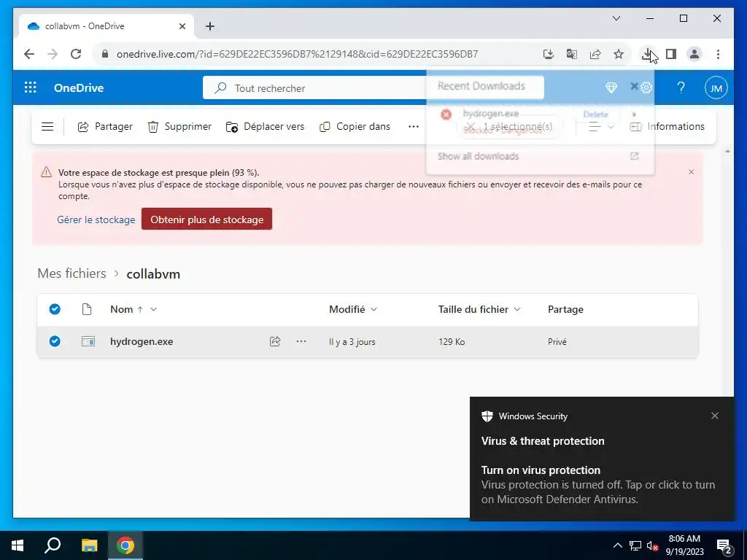Open the Microsoft app launcher grid
The height and width of the screenshot is (560, 747).
30,87
